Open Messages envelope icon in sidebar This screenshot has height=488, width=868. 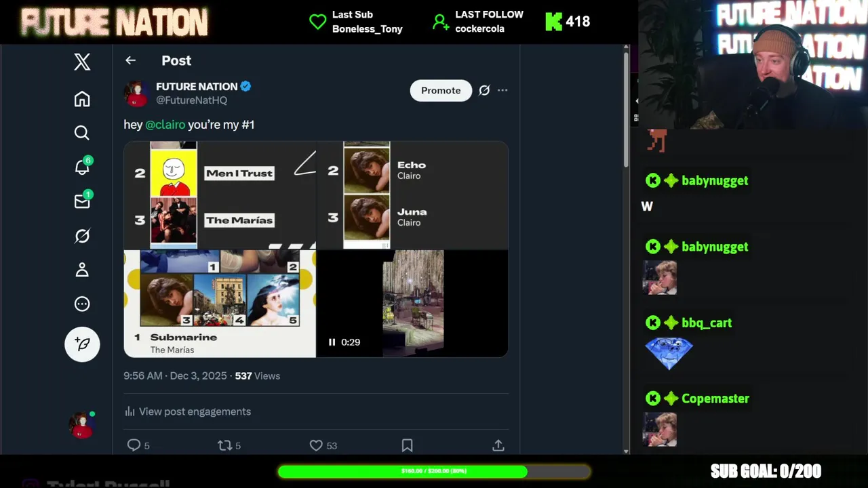tap(83, 201)
